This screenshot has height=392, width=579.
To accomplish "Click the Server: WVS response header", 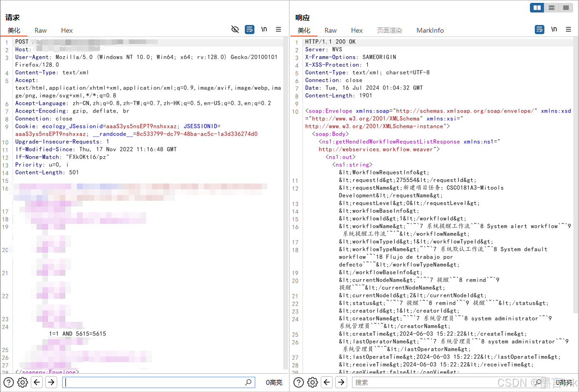I will click(324, 49).
